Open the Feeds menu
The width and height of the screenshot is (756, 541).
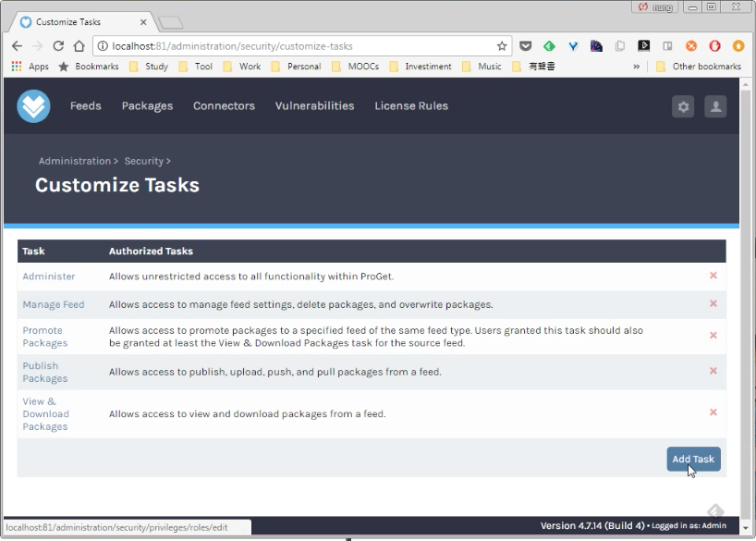point(86,105)
